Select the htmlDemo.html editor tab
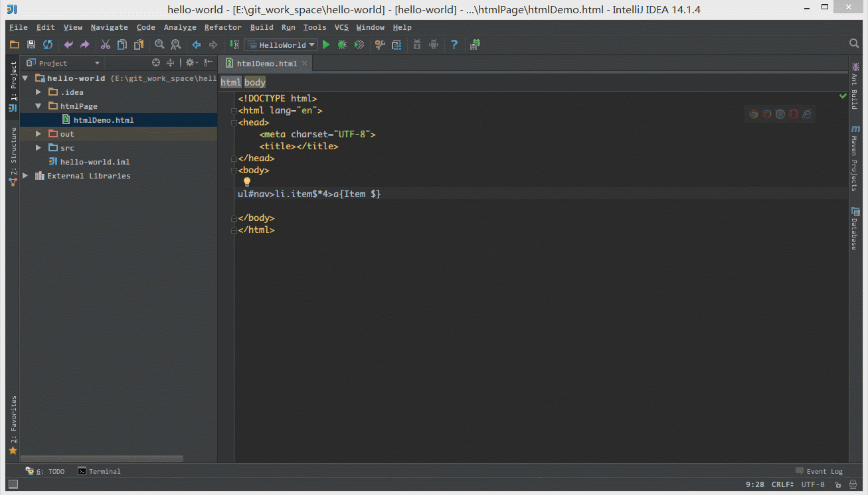Screen dimensions: 868x495 point(266,64)
